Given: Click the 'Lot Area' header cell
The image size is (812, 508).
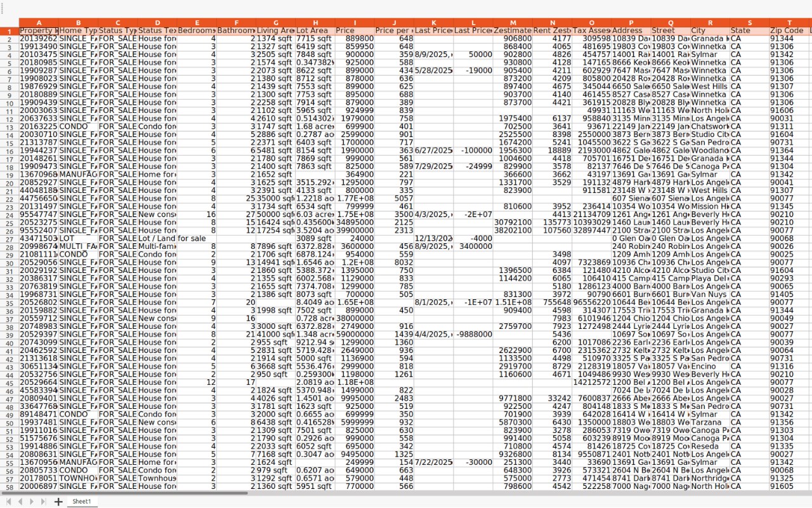Looking at the screenshot, I should (315, 30).
